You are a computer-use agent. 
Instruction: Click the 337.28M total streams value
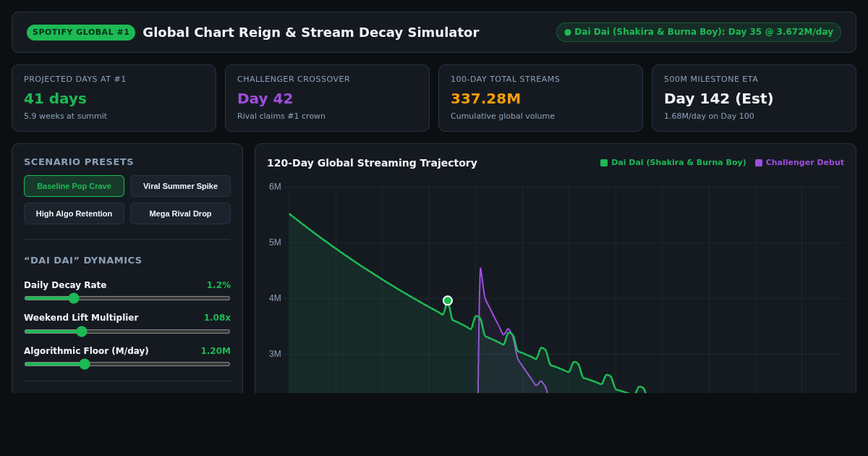(x=485, y=98)
